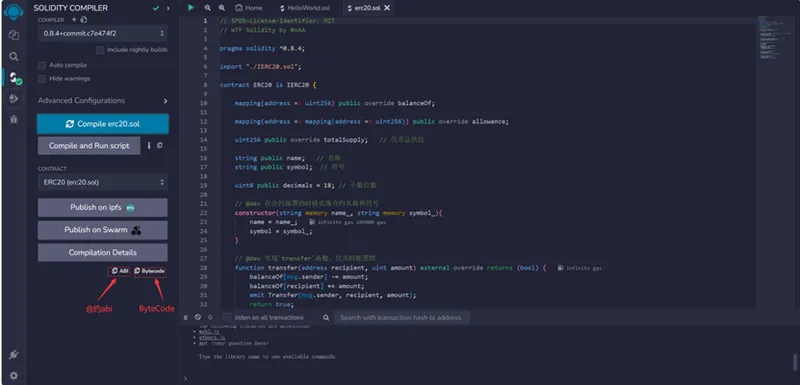Expand Advanced Configurations section
The height and width of the screenshot is (385, 800).
point(103,101)
